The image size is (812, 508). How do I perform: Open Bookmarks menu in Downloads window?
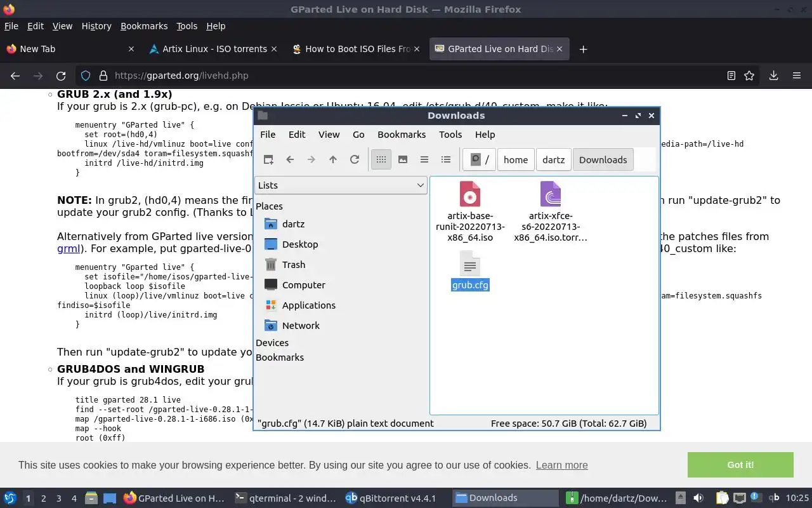click(402, 134)
